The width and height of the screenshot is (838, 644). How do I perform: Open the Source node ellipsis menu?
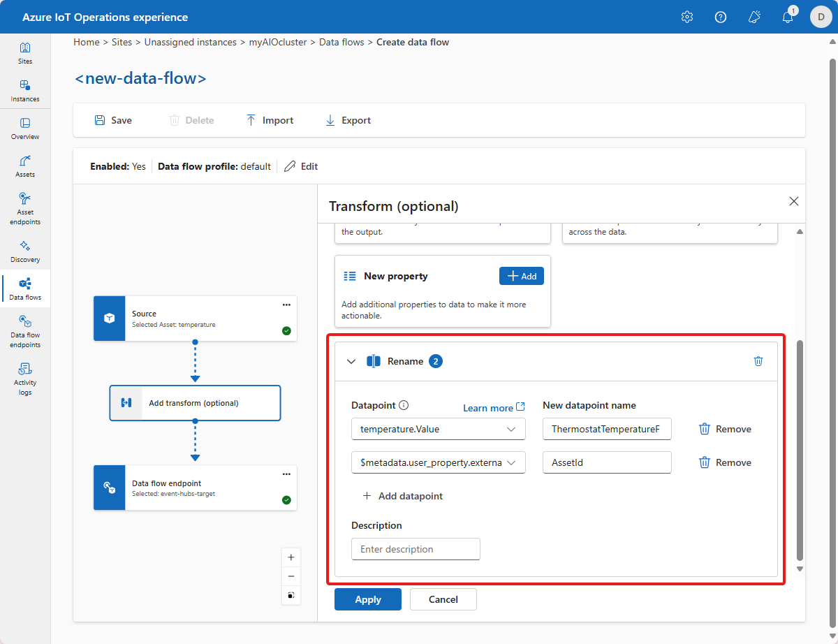(x=286, y=305)
